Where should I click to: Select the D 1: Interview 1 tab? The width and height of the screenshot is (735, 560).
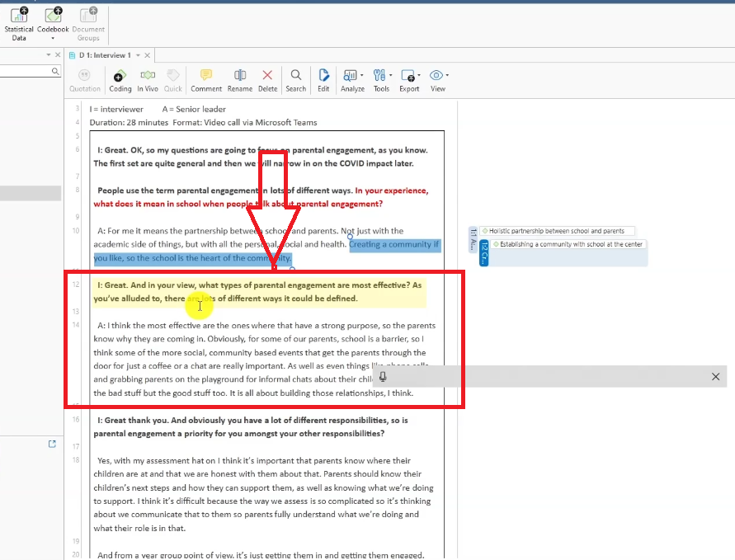pos(104,55)
